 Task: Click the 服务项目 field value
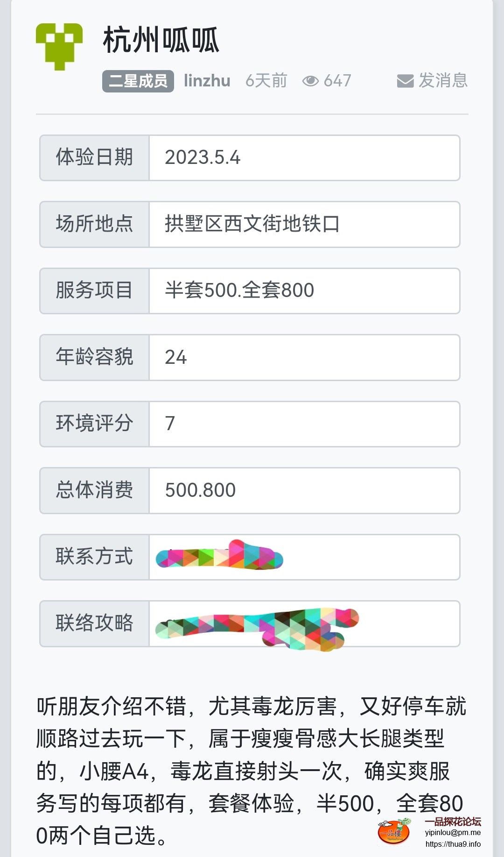pyautogui.click(x=239, y=290)
